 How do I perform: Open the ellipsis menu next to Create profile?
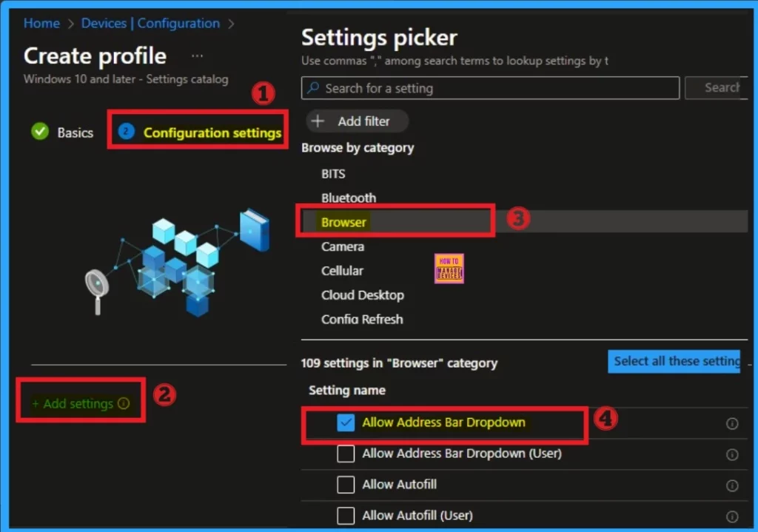pyautogui.click(x=197, y=56)
